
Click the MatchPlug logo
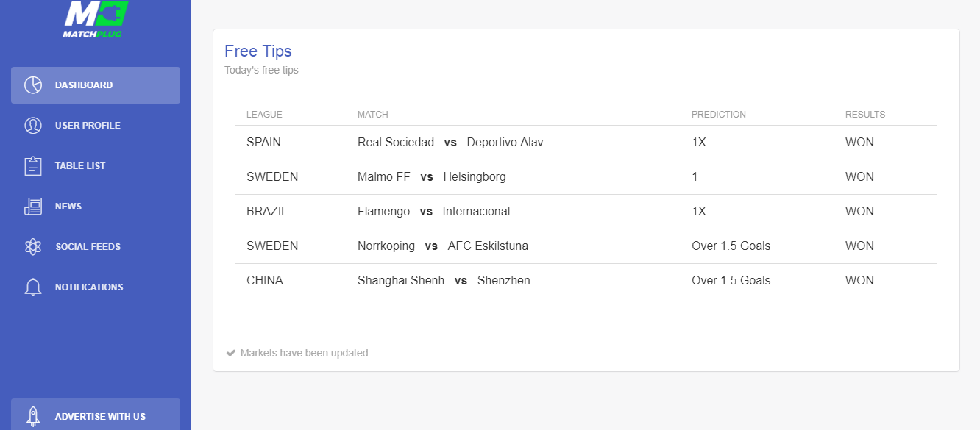(x=96, y=20)
